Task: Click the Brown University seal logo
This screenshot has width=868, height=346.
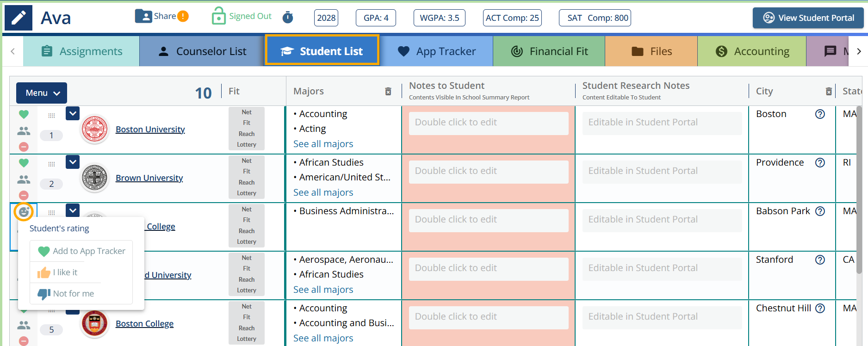Action: click(95, 178)
